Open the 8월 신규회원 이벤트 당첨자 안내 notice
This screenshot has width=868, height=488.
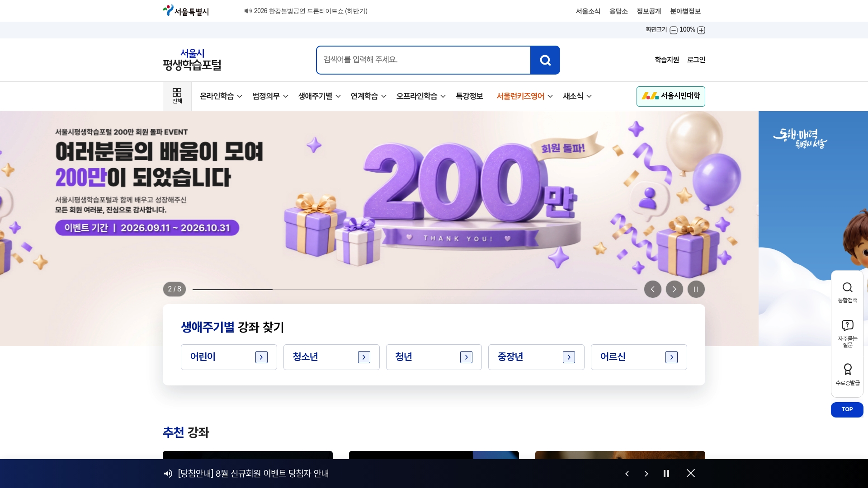click(x=253, y=474)
